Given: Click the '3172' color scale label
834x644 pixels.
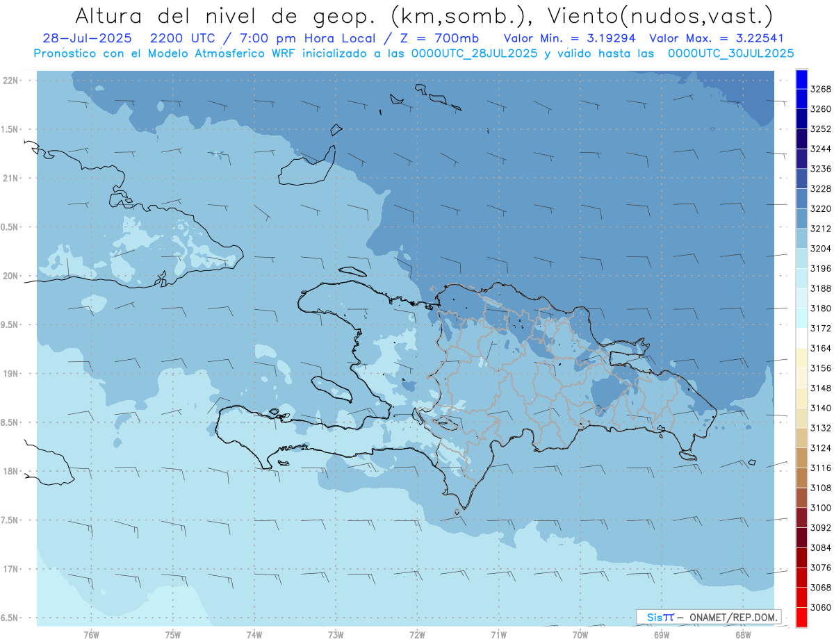Looking at the screenshot, I should click(x=821, y=328).
